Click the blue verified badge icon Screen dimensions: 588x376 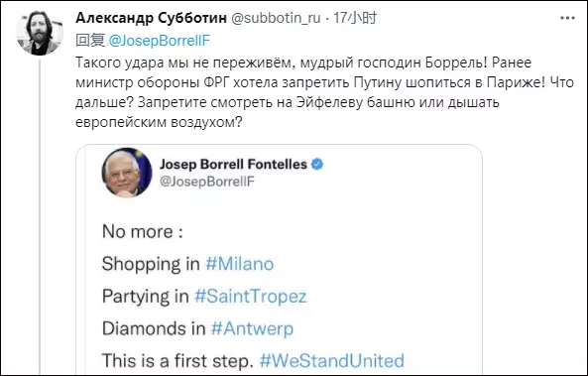click(317, 165)
